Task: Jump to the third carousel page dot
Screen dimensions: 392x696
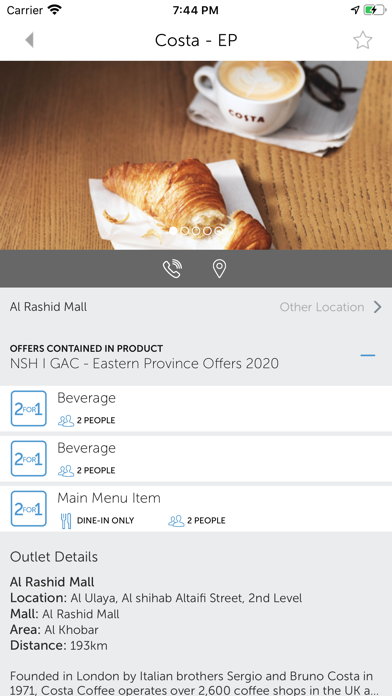Action: click(196, 231)
